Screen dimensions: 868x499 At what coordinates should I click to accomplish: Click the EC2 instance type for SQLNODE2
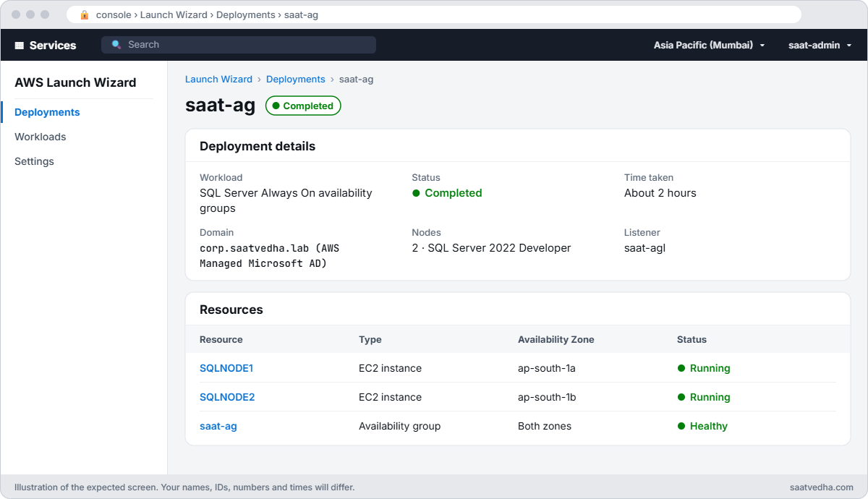pyautogui.click(x=390, y=397)
